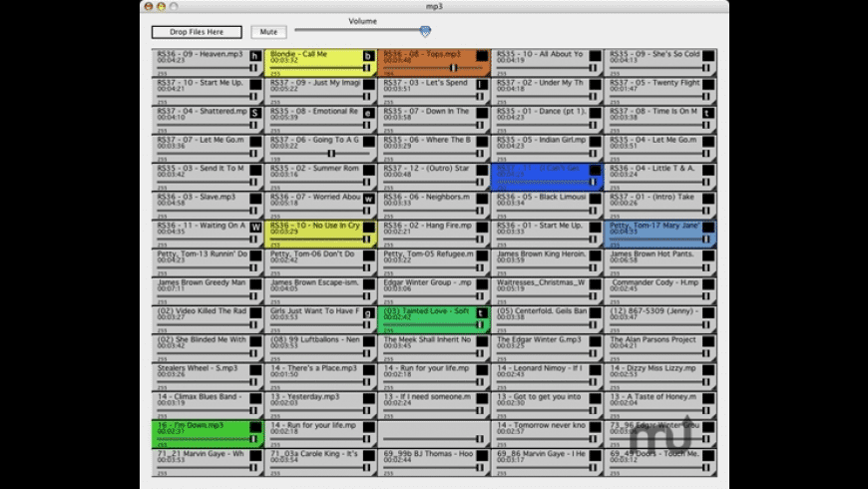This screenshot has height=489, width=868.
Task: Click the black hotkey square on 99 Luftballons
Action: (369, 341)
